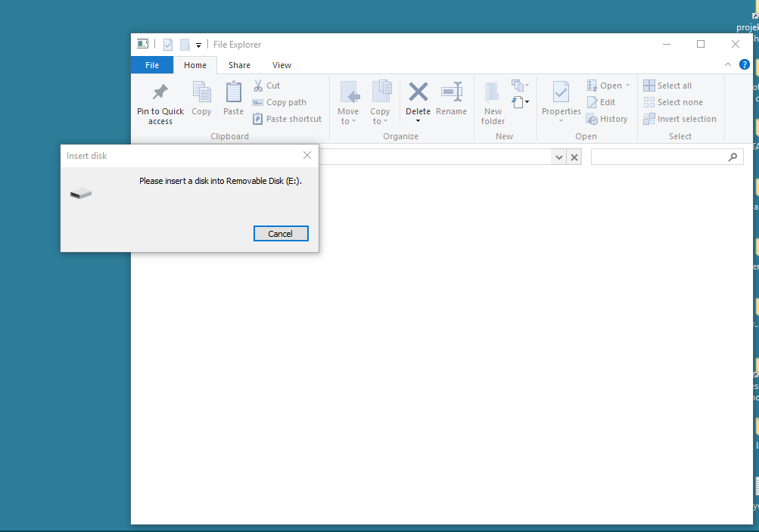Click the Help question mark icon

[x=745, y=64]
